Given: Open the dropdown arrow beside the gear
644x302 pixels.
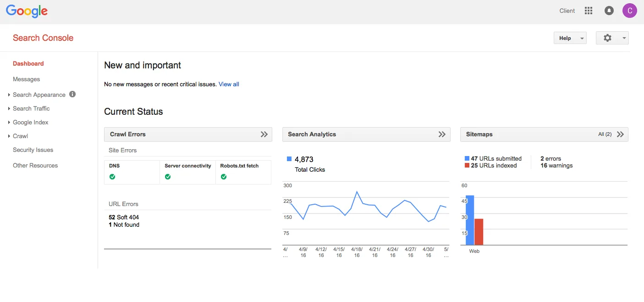Looking at the screenshot, I should click(x=624, y=39).
